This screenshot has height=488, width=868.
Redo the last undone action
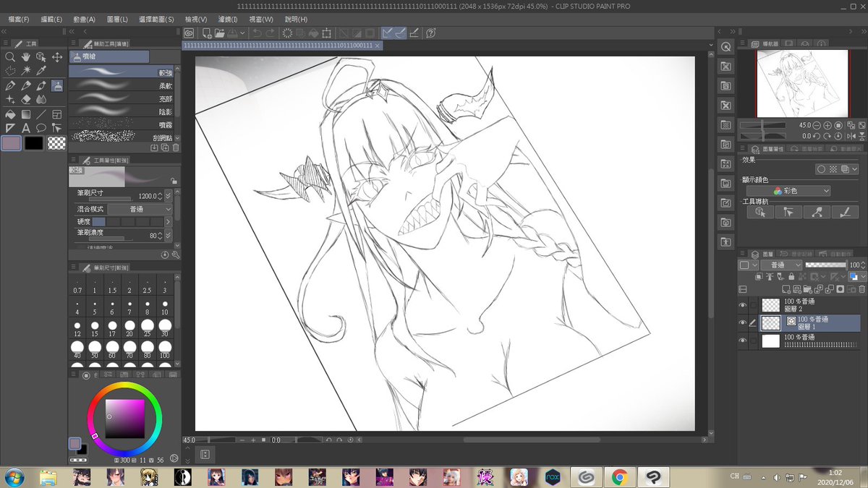[270, 33]
